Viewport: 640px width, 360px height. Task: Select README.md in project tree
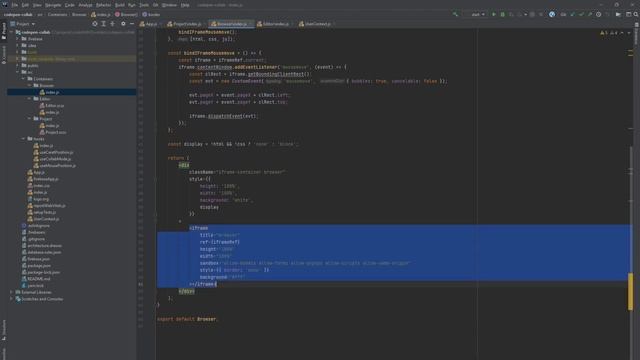click(x=39, y=279)
